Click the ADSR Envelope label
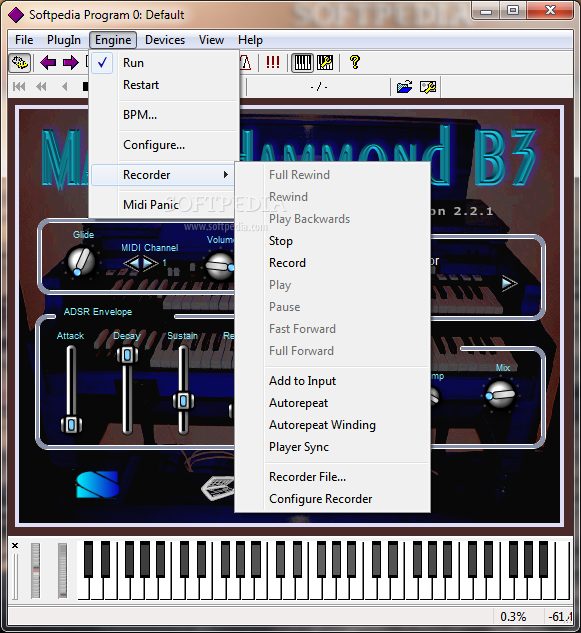Viewport: 581px width, 633px height. click(98, 312)
